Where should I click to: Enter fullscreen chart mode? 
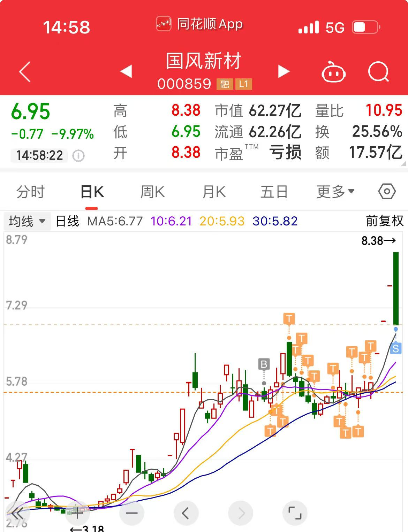295,513
